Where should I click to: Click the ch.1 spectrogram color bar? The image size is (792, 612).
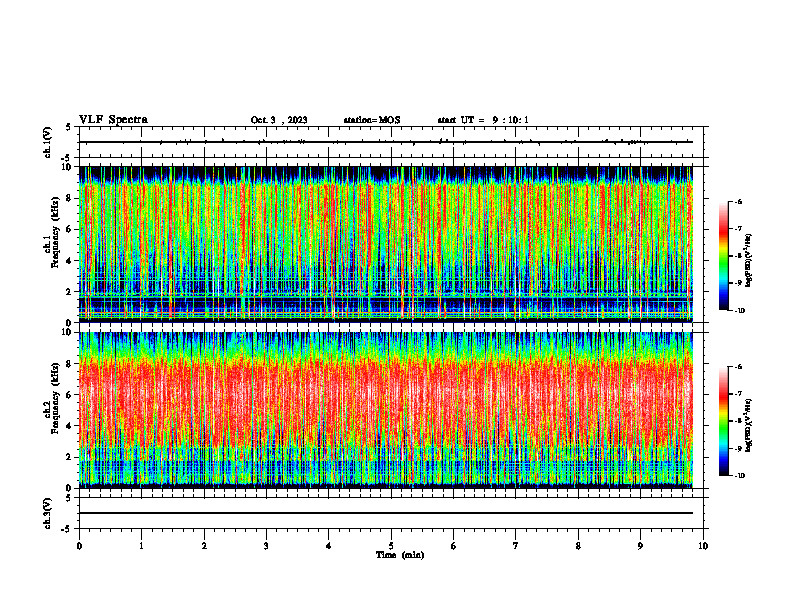[x=724, y=256]
